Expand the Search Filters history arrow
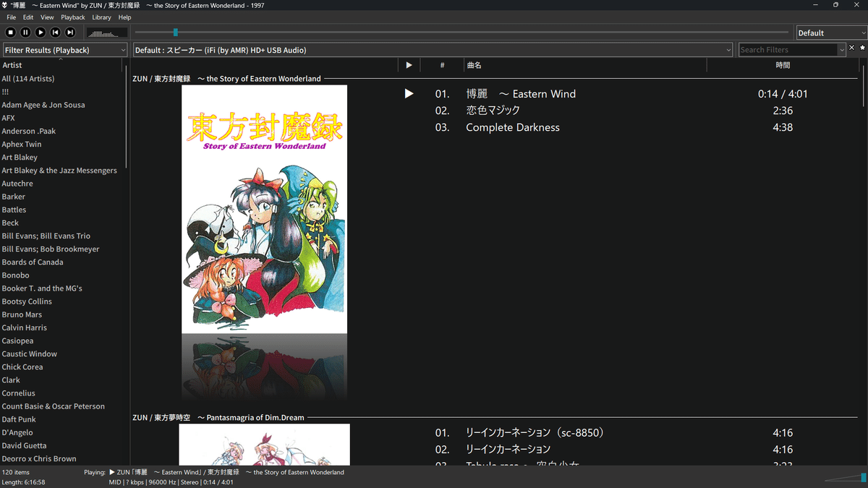Image resolution: width=868 pixels, height=488 pixels. click(x=842, y=50)
